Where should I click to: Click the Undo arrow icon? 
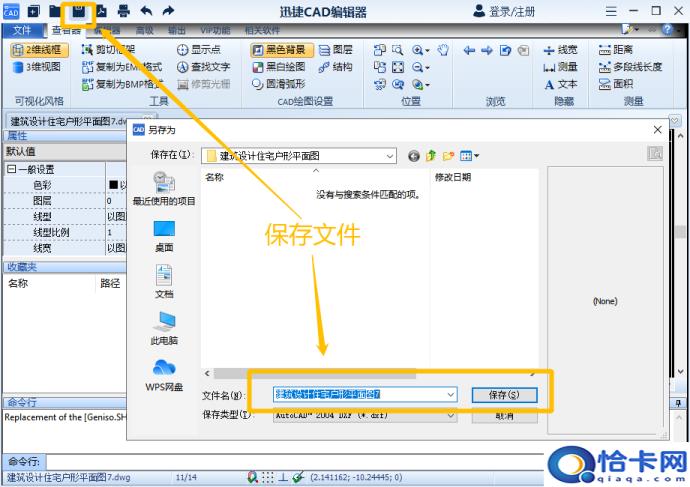tap(147, 11)
